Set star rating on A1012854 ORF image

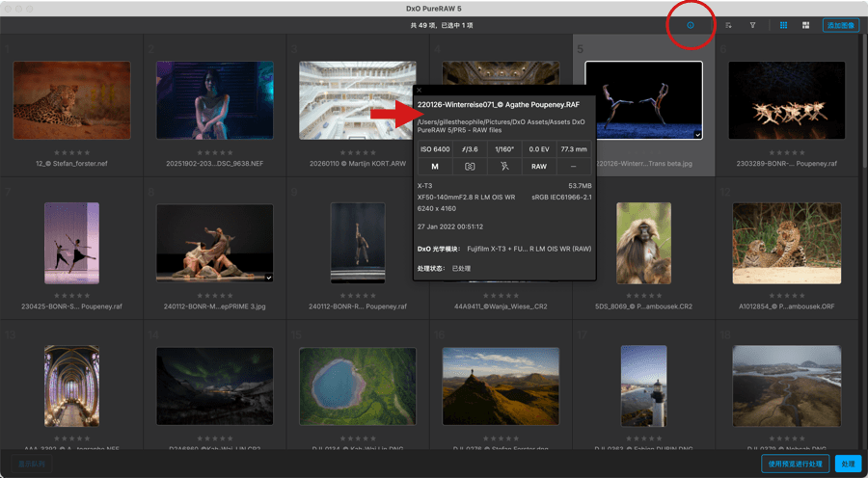787,296
